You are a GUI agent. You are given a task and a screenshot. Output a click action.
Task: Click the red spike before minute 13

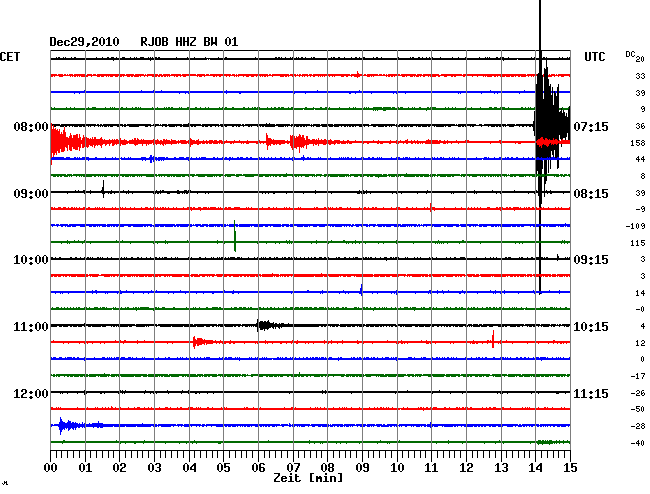(x=493, y=339)
